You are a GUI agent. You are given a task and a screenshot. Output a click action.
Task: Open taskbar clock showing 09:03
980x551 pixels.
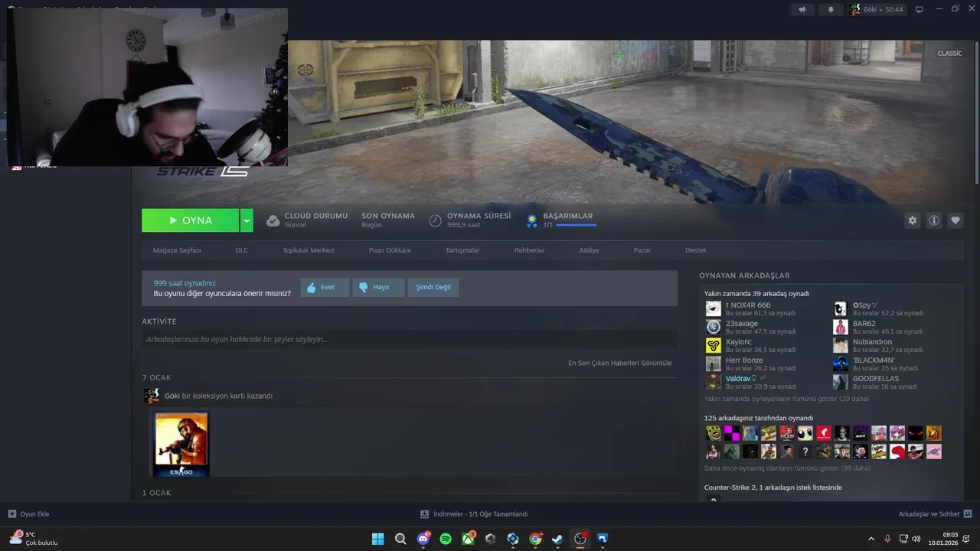(x=944, y=539)
